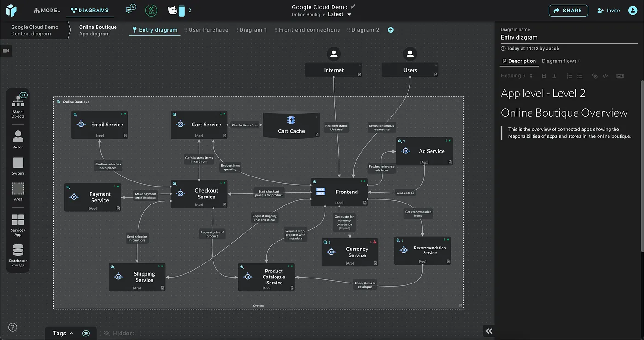The width and height of the screenshot is (644, 340).
Task: Open the help icon at bottom left
Action: 12,327
